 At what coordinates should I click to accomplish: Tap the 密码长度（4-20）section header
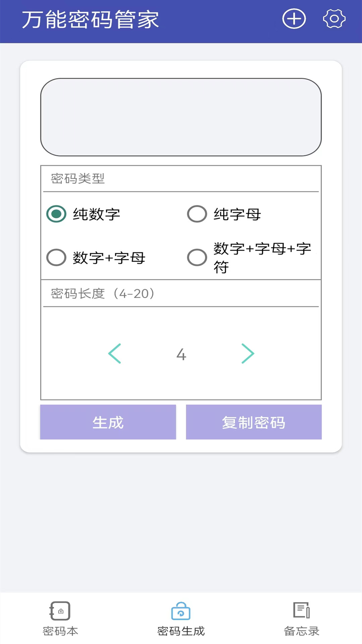pos(103,294)
